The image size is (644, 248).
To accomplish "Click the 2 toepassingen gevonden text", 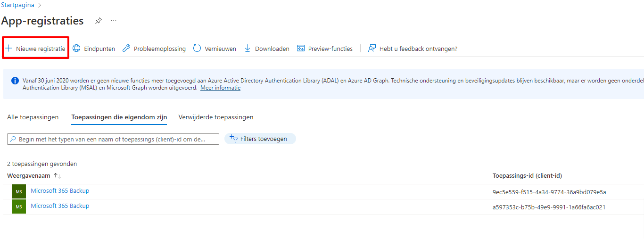I will point(42,164).
